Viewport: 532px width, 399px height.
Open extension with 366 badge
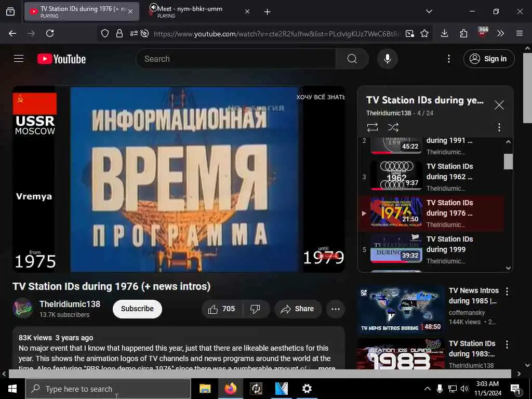pyautogui.click(x=483, y=32)
